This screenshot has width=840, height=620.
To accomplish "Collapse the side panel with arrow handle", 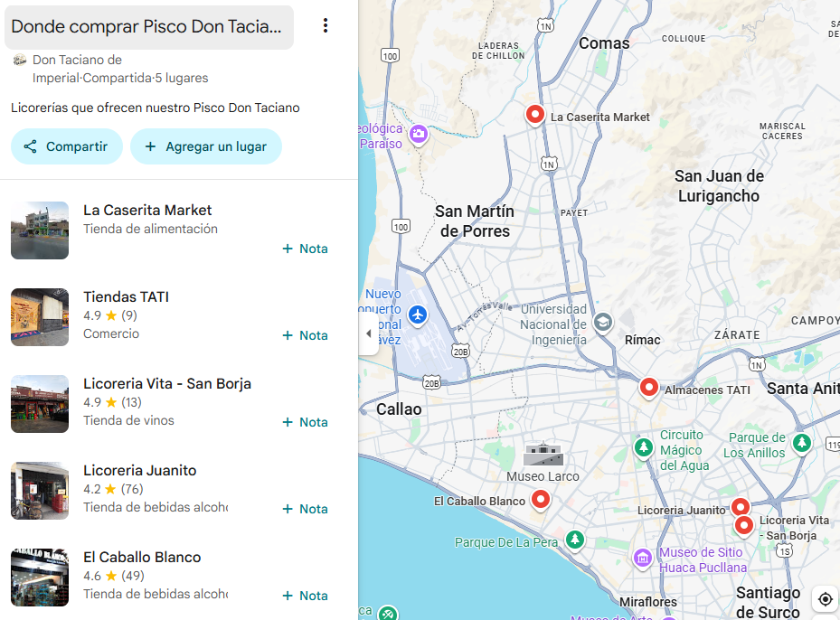I will tap(369, 333).
